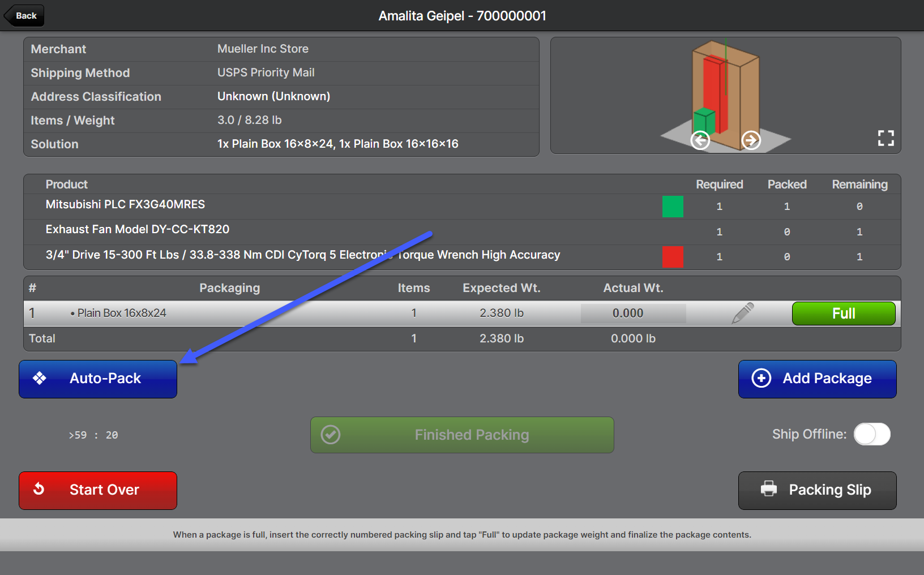This screenshot has width=924, height=575.
Task: Click red swatch for Torque Wrench
Action: point(673,257)
